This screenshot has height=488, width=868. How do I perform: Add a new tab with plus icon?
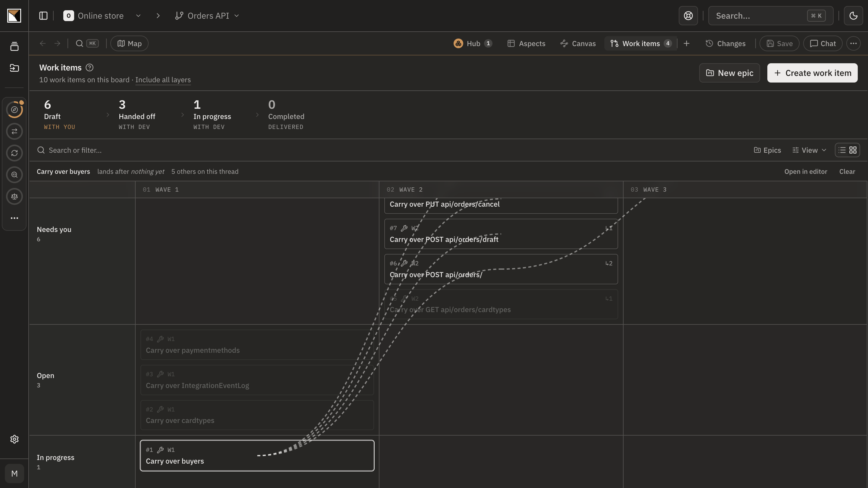click(x=686, y=43)
